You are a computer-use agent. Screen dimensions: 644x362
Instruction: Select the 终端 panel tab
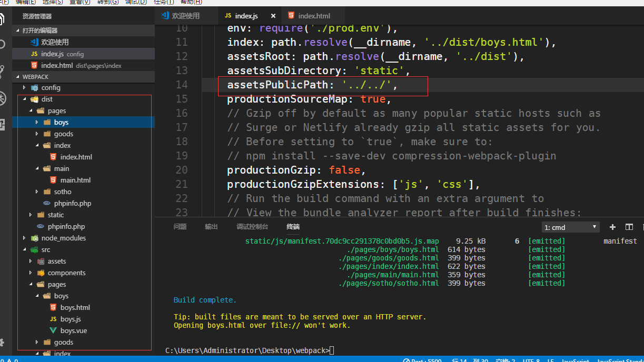pyautogui.click(x=293, y=227)
